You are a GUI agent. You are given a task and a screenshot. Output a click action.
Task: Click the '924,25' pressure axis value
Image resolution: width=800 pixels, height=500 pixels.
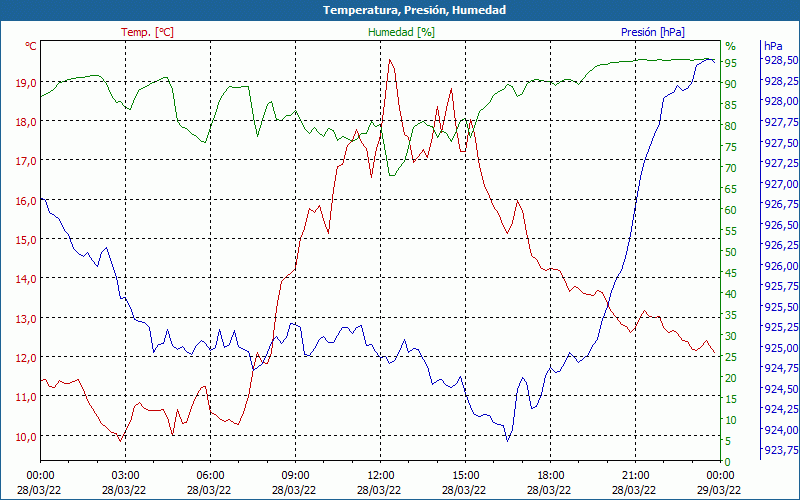[x=781, y=409]
